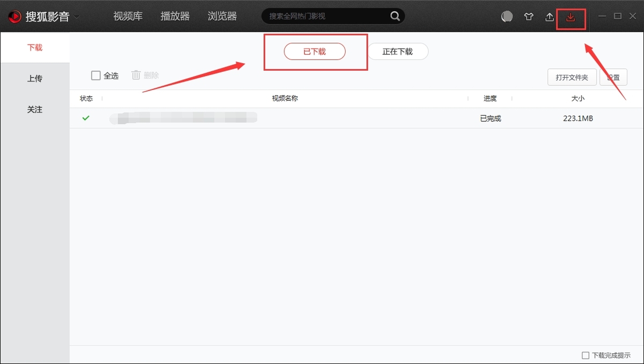Click the skin/theme shirt icon
Viewport: 644px width, 364px height.
tap(528, 17)
